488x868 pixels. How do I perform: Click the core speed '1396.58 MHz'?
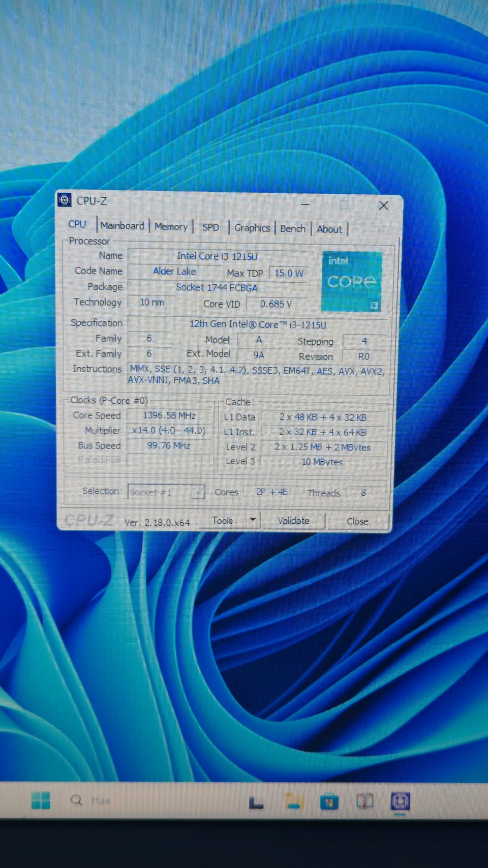tap(169, 415)
